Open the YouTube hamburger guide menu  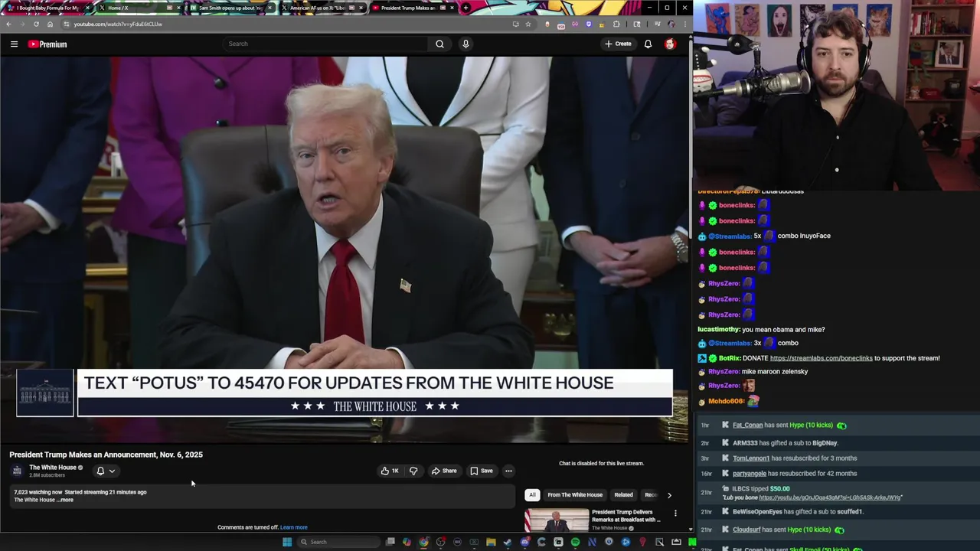(14, 44)
